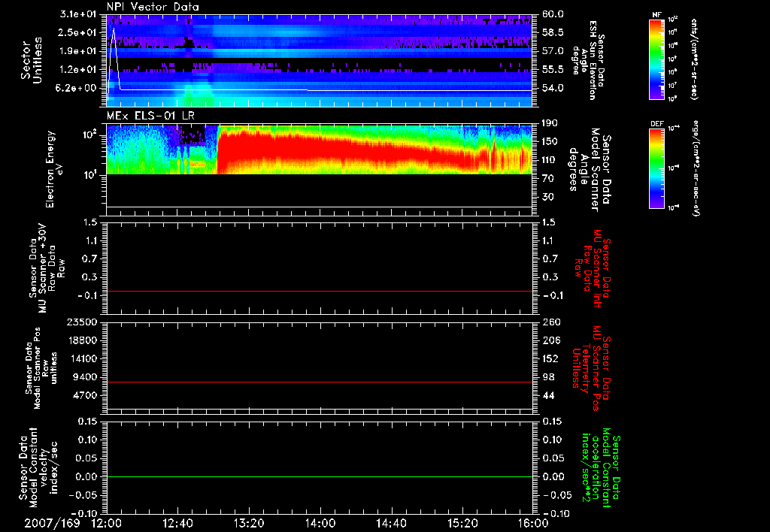
Task: Select the NF color bar units label
Action: pos(694,59)
